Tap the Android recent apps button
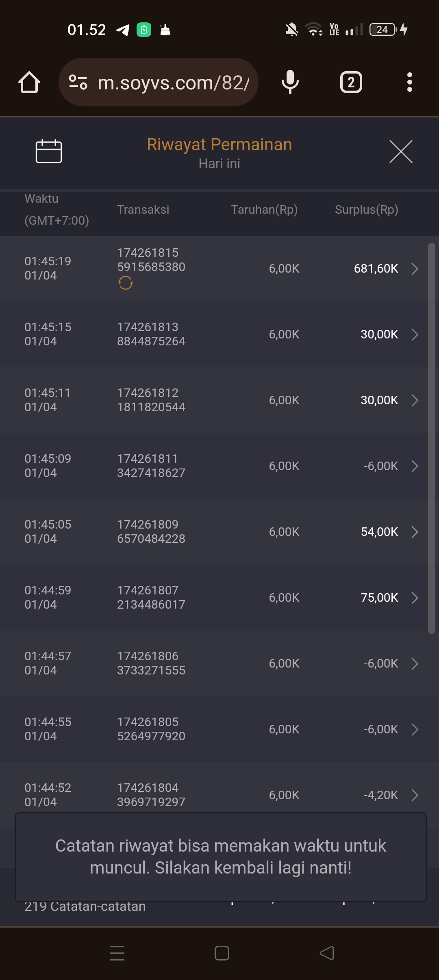439x980 pixels. point(117,953)
